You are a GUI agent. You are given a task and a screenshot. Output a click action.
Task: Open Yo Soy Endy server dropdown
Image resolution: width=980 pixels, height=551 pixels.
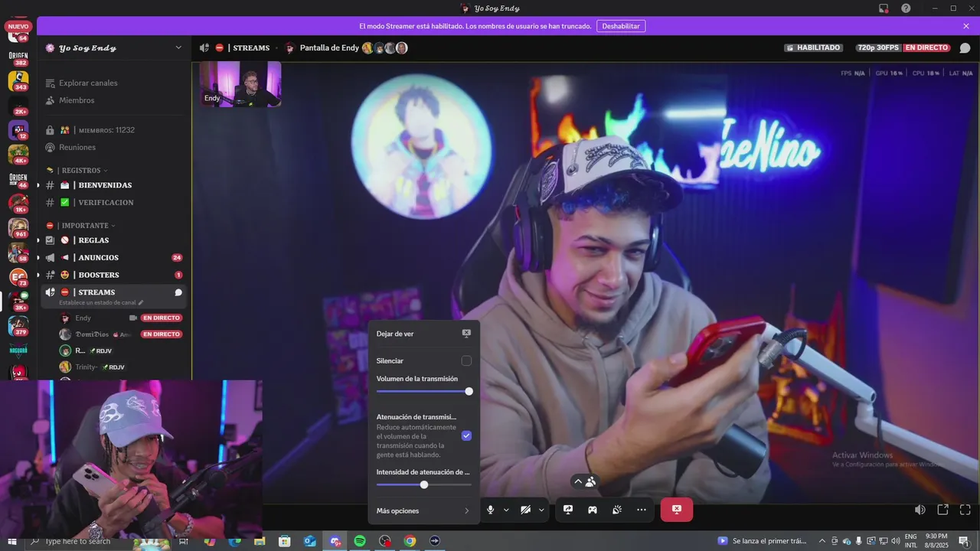178,47
